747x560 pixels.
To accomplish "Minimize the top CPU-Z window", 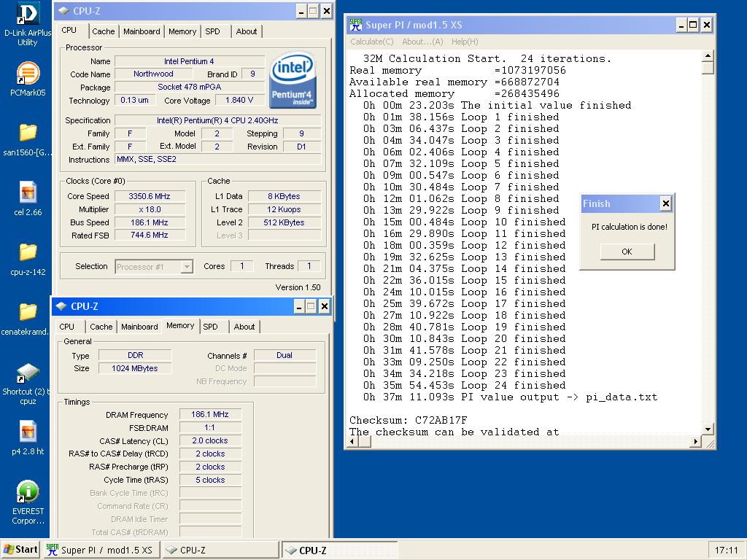I will tap(301, 11).
